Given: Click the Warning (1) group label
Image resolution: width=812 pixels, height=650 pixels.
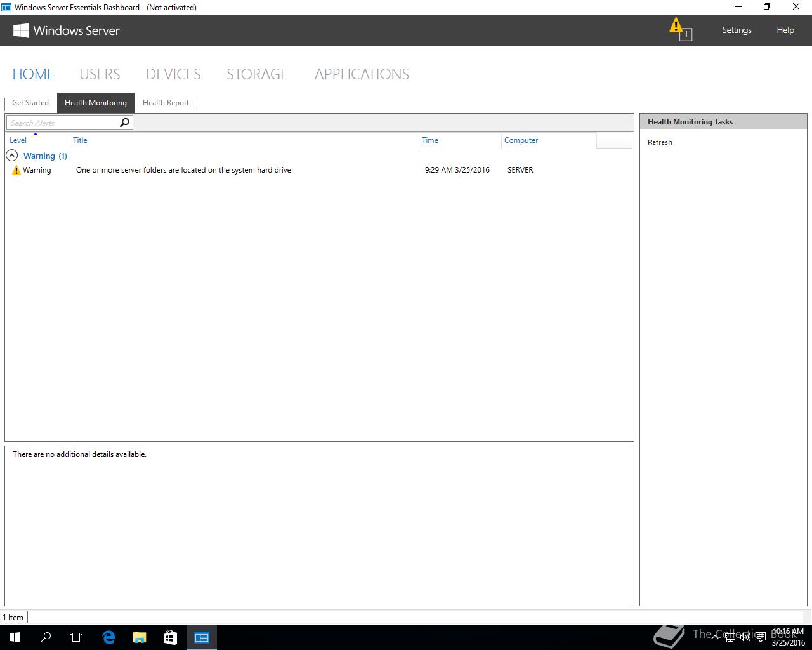Looking at the screenshot, I should (45, 156).
